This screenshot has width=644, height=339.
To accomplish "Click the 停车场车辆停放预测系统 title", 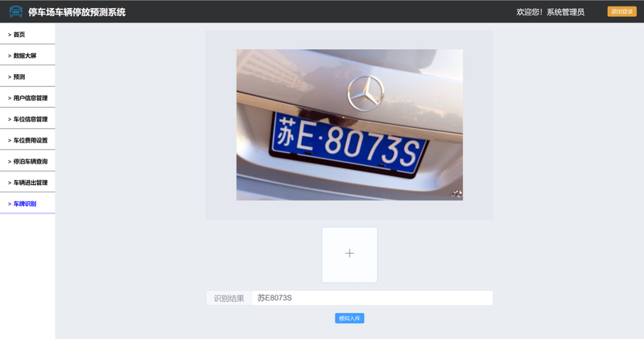I will 76,12.
